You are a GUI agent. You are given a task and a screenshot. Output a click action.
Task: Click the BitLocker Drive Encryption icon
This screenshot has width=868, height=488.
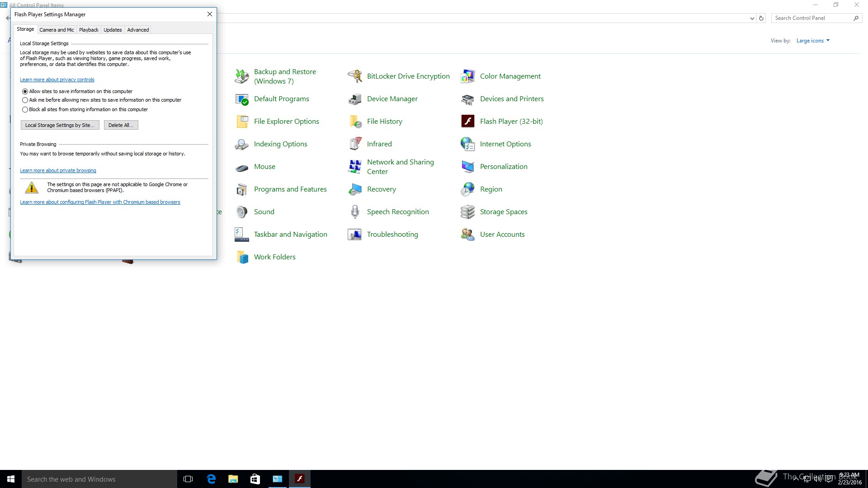point(355,76)
